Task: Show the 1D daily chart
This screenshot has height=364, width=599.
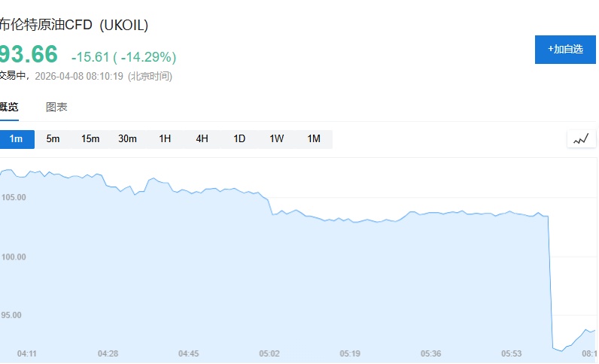Action: point(239,139)
